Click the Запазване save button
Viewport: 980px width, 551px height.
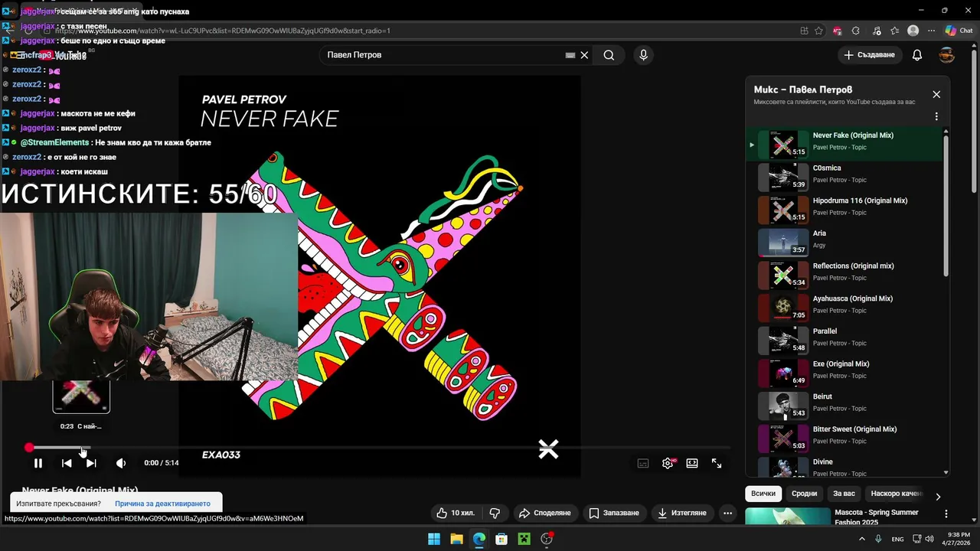[613, 513]
